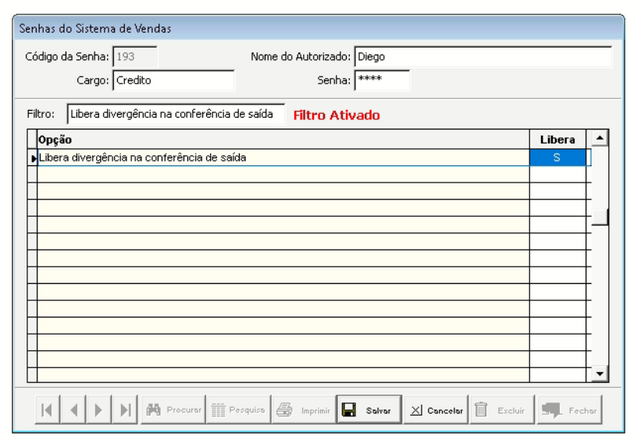The width and height of the screenshot is (634, 443).
Task: Click the scrollbar up arrow
Action: point(600,138)
